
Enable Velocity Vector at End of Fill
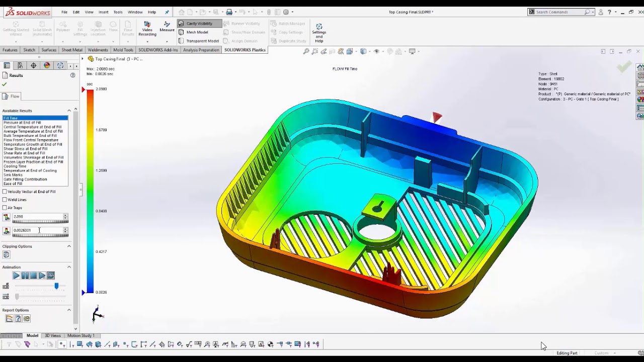click(5, 192)
